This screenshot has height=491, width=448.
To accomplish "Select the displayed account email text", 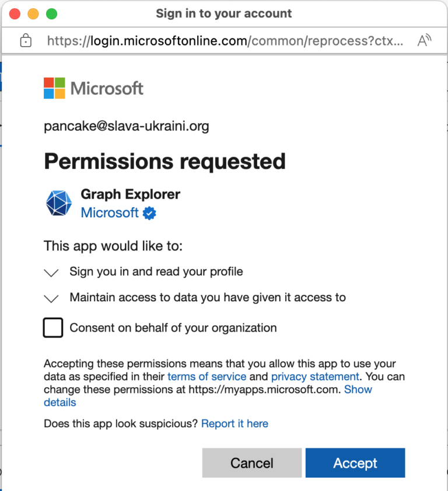I will (126, 126).
